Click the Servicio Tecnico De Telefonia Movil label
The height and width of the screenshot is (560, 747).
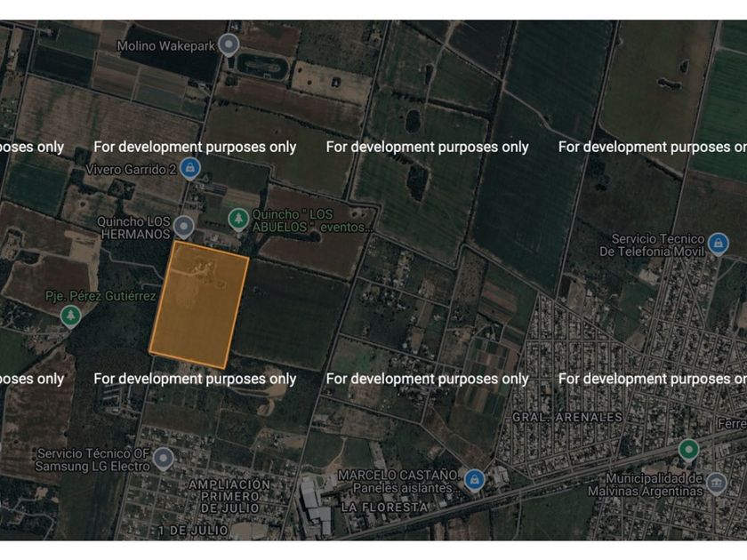point(652,244)
